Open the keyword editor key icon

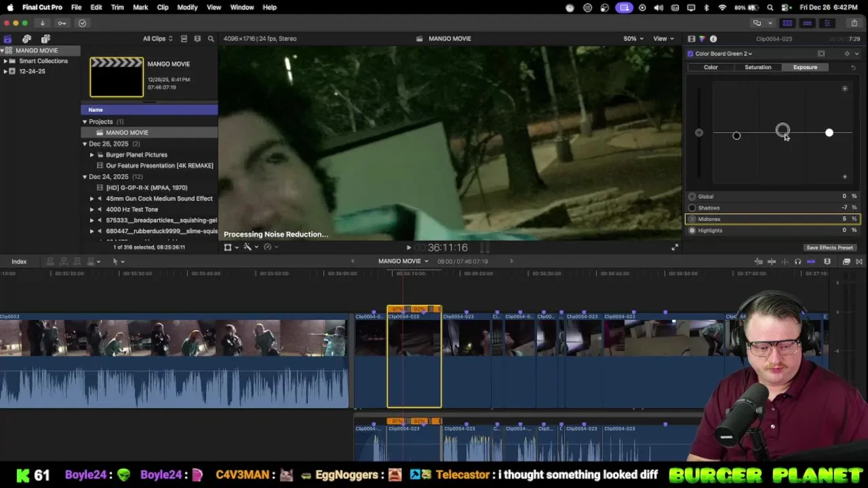pos(62,23)
